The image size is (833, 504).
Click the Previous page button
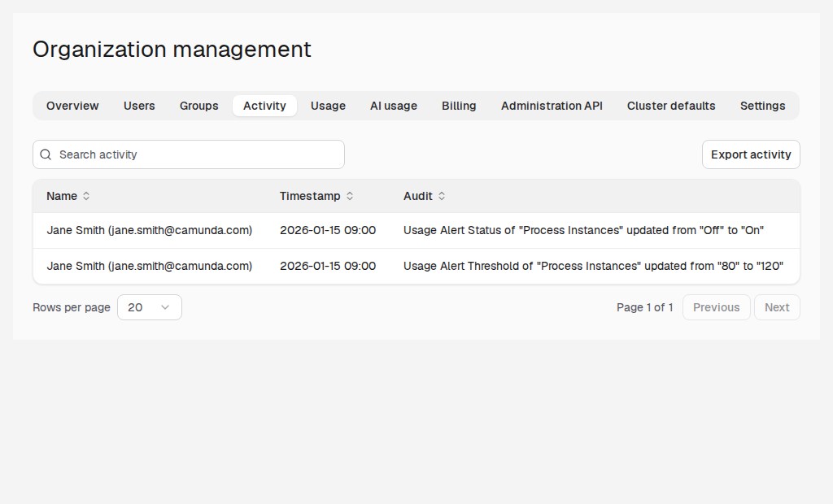(x=716, y=307)
